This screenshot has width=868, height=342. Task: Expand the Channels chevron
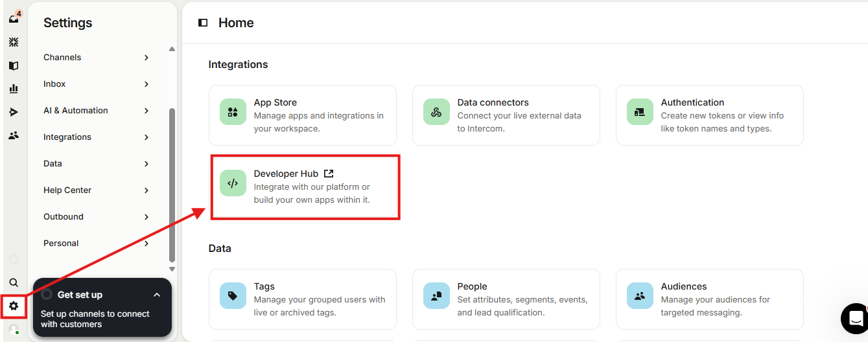point(147,58)
